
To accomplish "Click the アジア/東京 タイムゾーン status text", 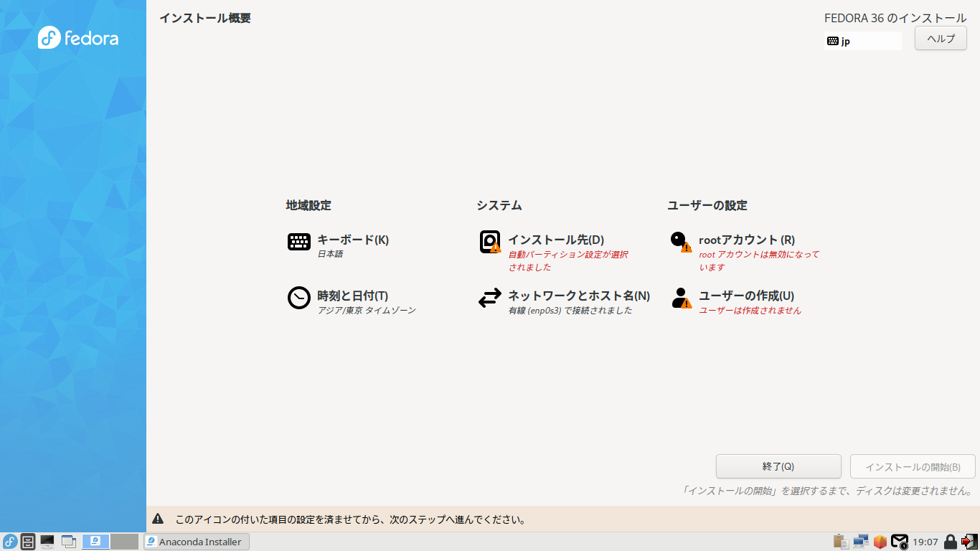I will (367, 311).
